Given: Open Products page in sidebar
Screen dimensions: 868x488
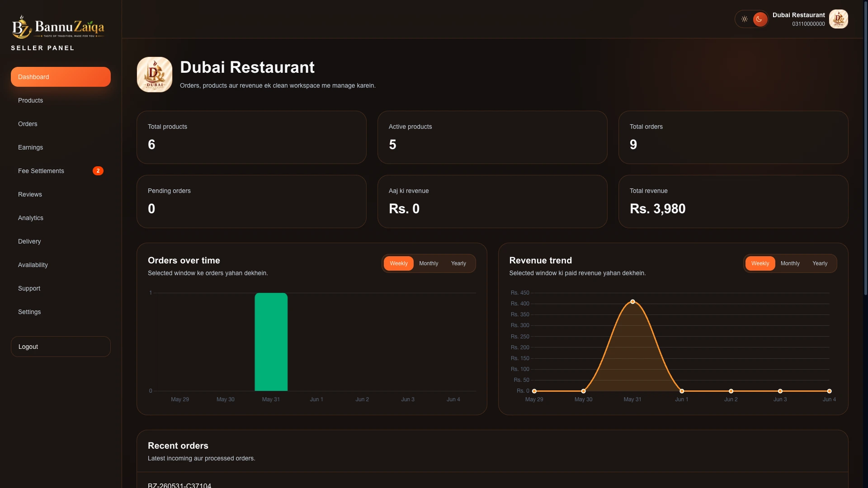Looking at the screenshot, I should click(61, 100).
